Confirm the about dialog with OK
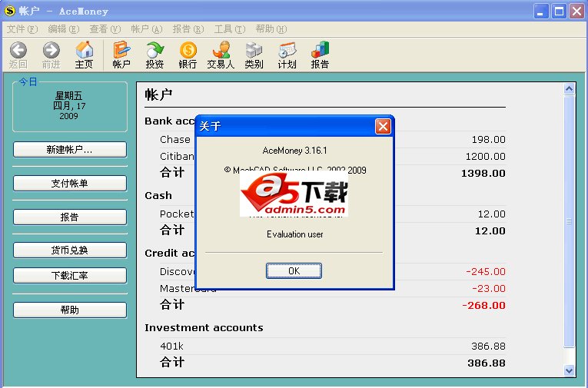The width and height of the screenshot is (588, 388). pyautogui.click(x=294, y=270)
